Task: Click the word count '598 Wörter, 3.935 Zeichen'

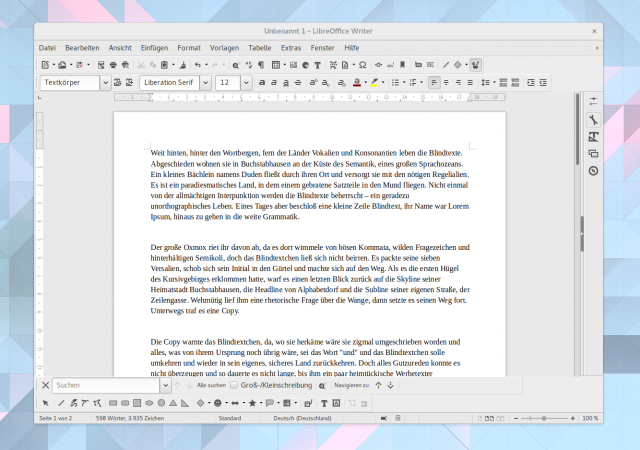Action: tap(130, 418)
